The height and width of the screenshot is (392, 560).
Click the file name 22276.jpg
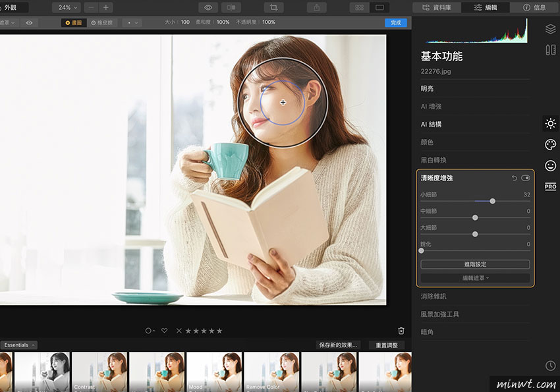point(435,71)
